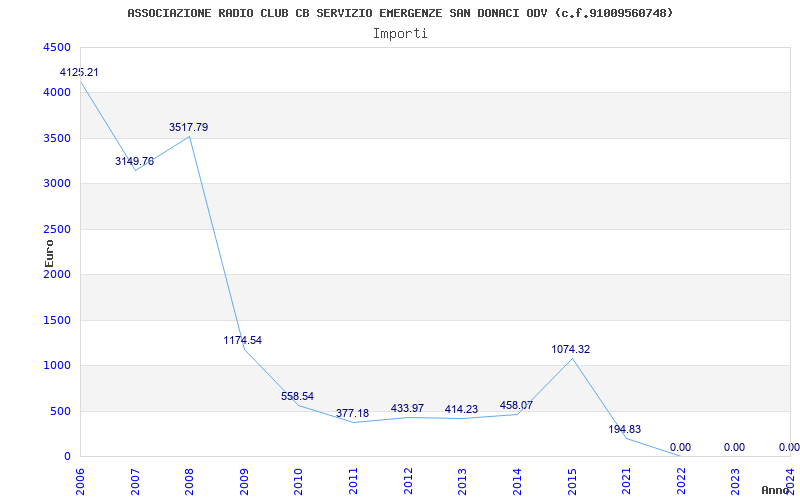
Task: Select data label 377.18
Action: (x=353, y=413)
